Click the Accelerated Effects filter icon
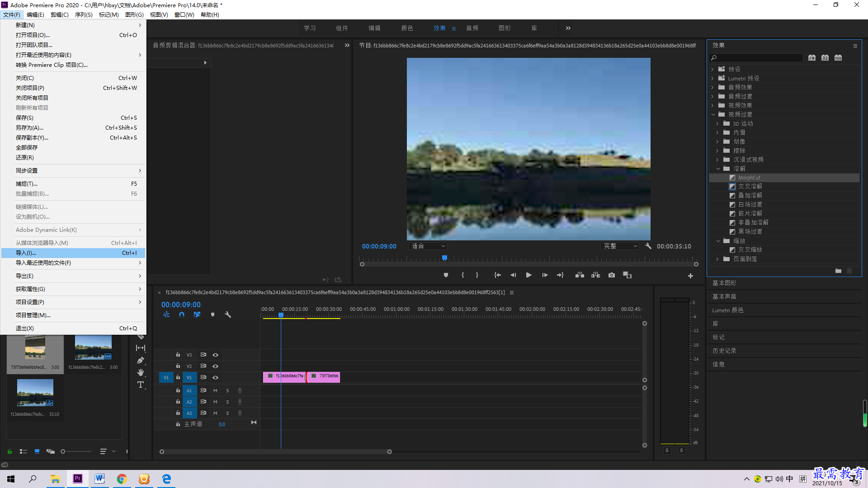The width and height of the screenshot is (868, 488). point(812,58)
